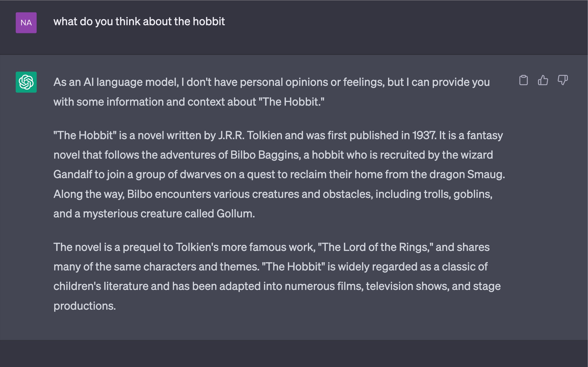Click the dragon name "Smaug"

[485, 175]
